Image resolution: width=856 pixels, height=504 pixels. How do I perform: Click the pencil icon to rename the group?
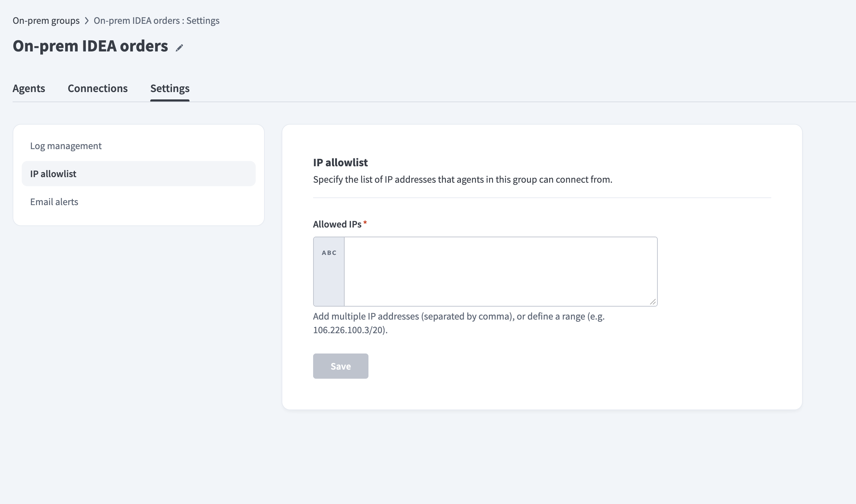[x=179, y=47]
